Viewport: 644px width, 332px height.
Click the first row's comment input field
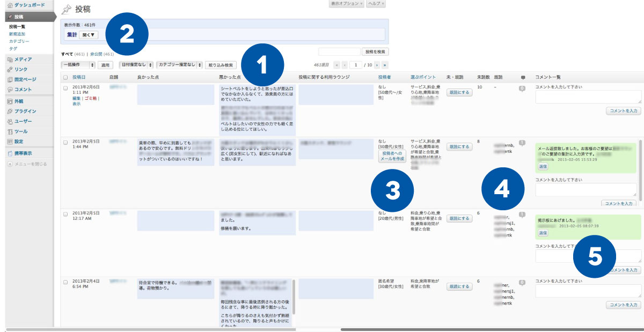(588, 97)
